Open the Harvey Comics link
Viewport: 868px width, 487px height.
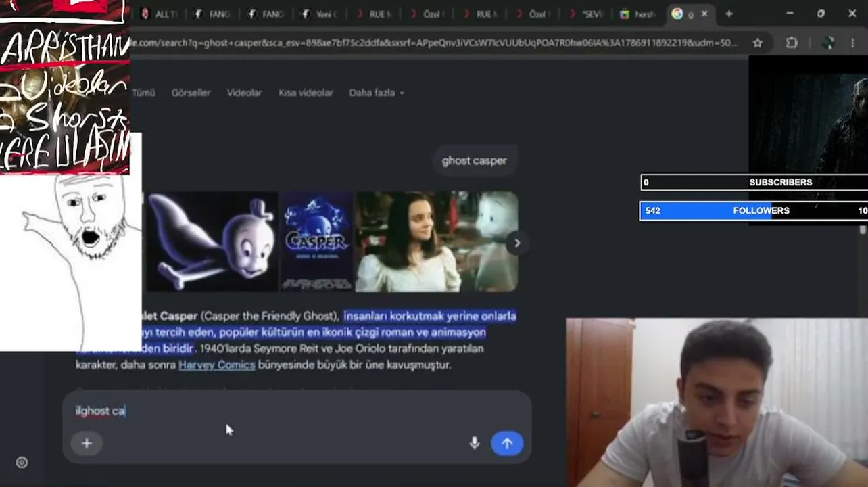pos(217,365)
